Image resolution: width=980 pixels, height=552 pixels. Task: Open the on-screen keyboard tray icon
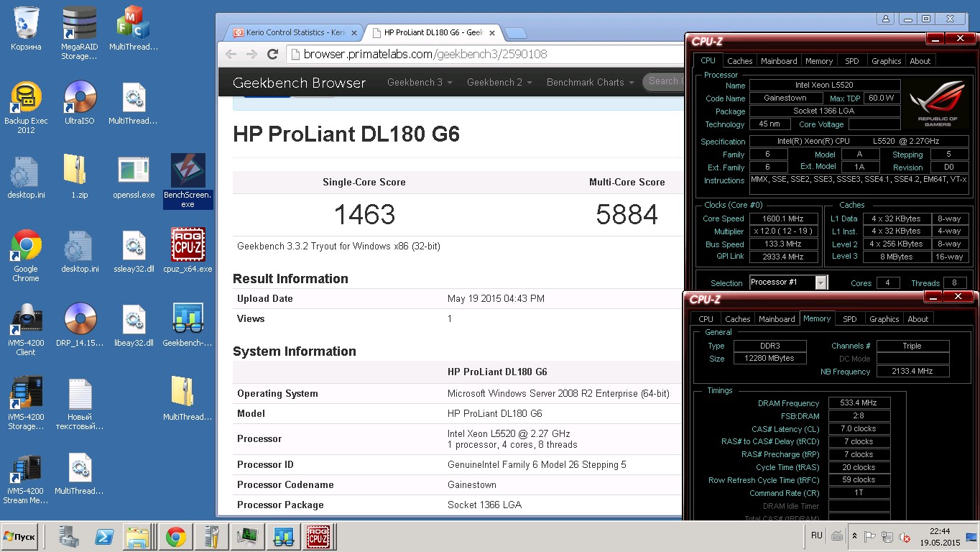click(x=837, y=536)
